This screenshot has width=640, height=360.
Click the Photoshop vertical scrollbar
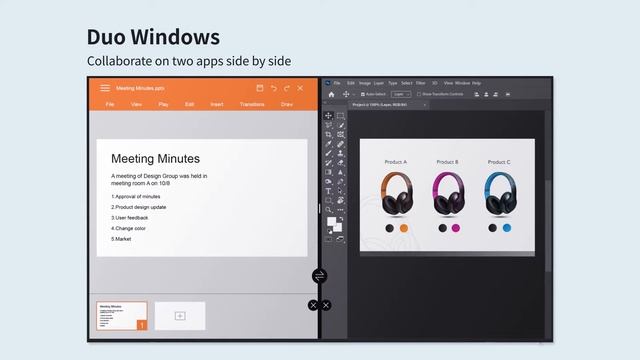click(548, 227)
